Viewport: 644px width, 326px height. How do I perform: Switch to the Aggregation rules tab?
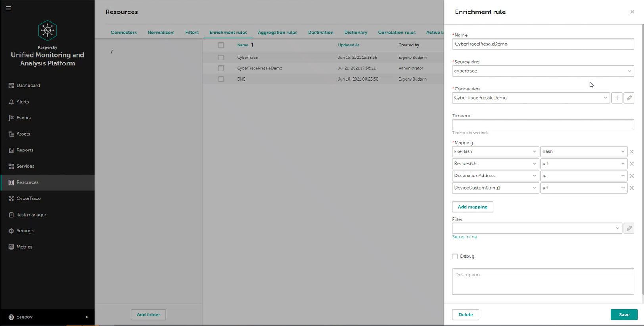[278, 33]
